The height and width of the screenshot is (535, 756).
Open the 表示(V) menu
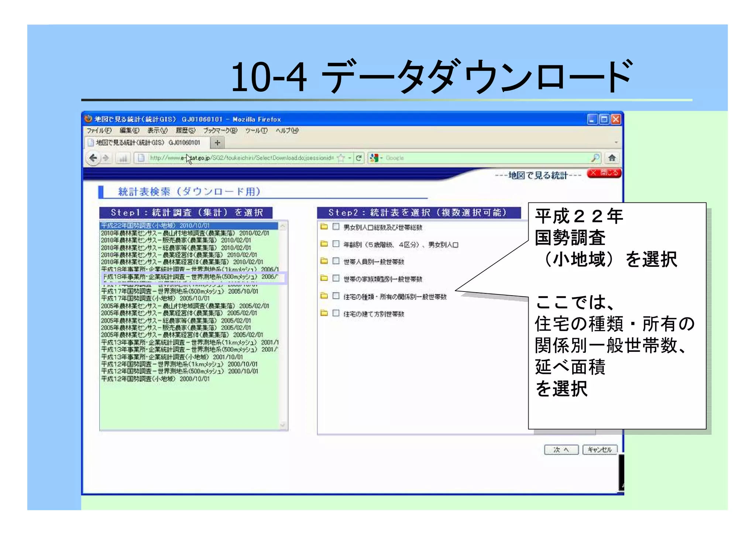[x=157, y=130]
